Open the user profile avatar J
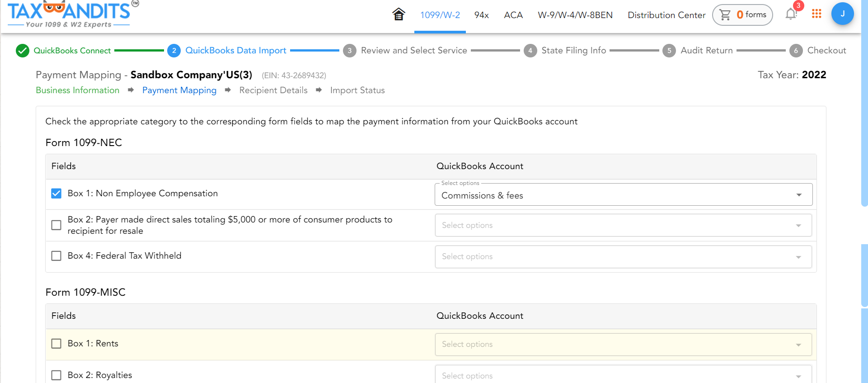This screenshot has width=868, height=383. (x=842, y=14)
